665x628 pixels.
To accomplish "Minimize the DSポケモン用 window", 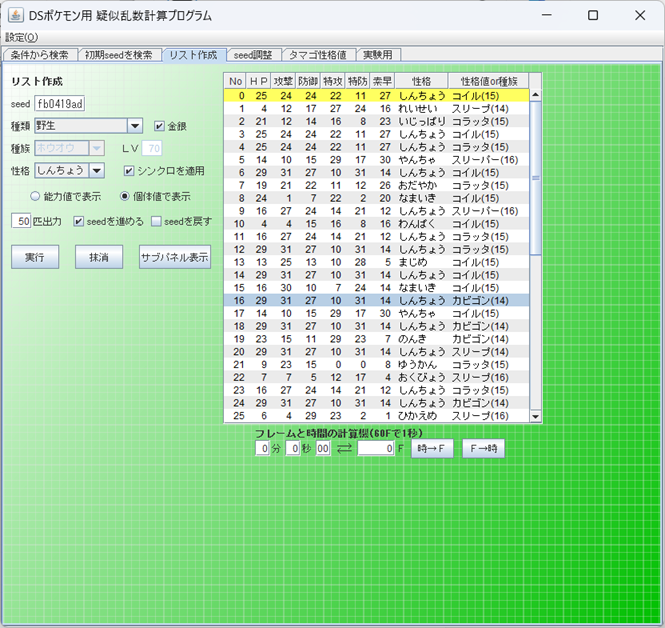I will click(x=547, y=15).
